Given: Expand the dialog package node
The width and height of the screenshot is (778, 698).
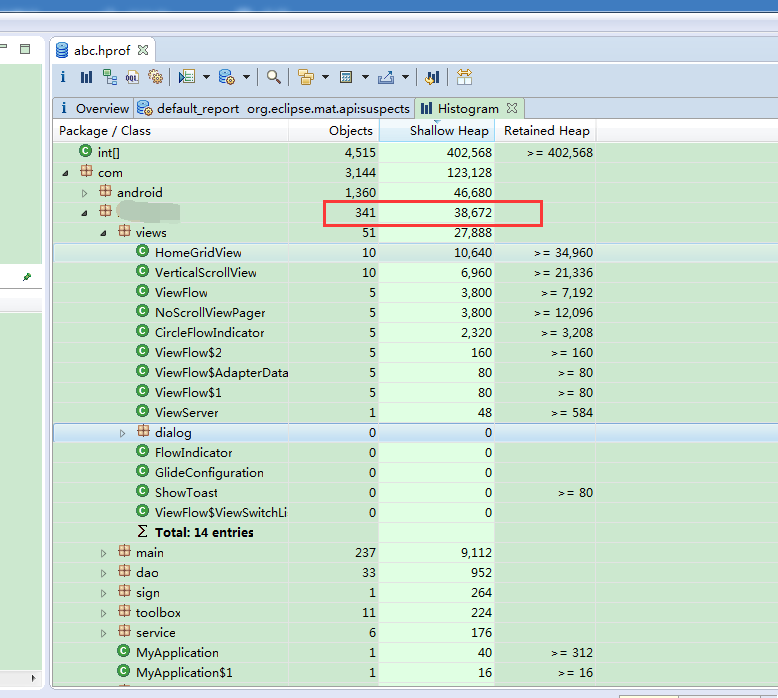Looking at the screenshot, I should (x=123, y=433).
